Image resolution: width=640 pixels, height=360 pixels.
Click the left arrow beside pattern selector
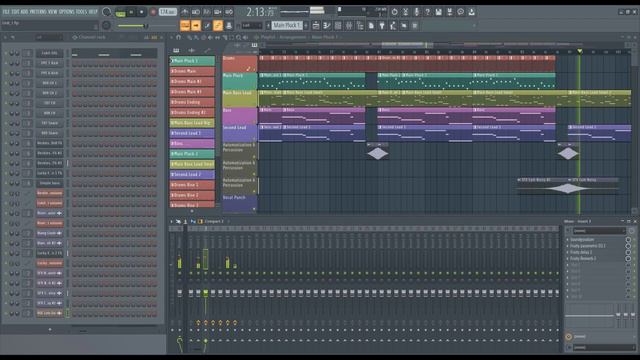tap(268, 25)
